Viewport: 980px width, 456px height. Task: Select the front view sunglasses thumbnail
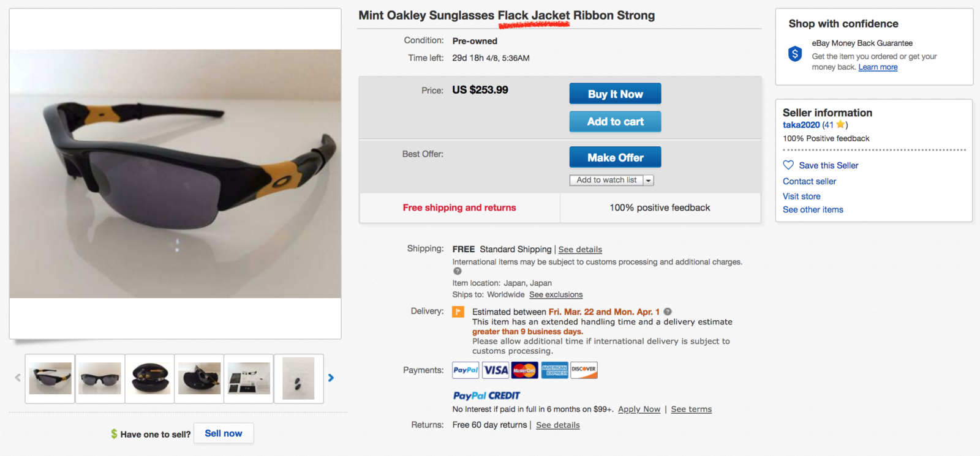[100, 378]
